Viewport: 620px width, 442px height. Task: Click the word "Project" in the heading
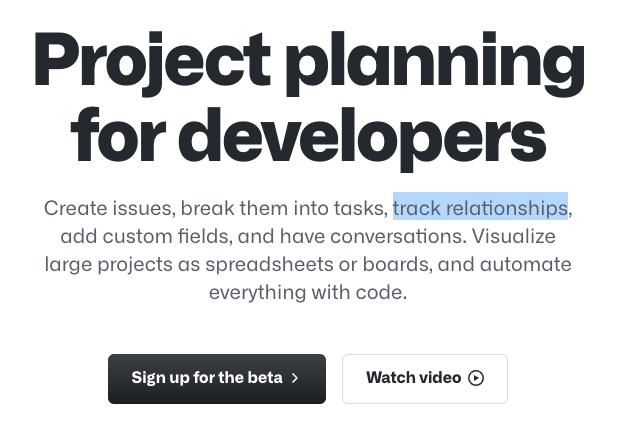coord(152,62)
